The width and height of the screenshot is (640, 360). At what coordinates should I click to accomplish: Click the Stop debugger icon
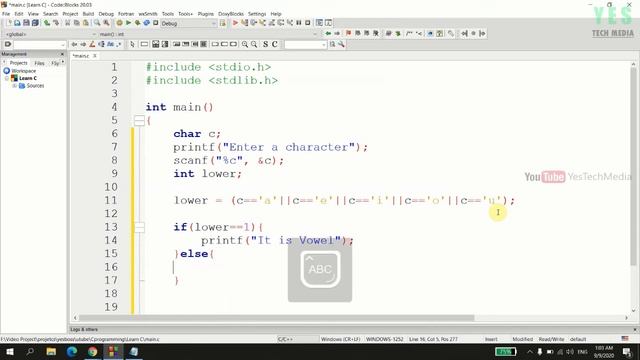(308, 23)
